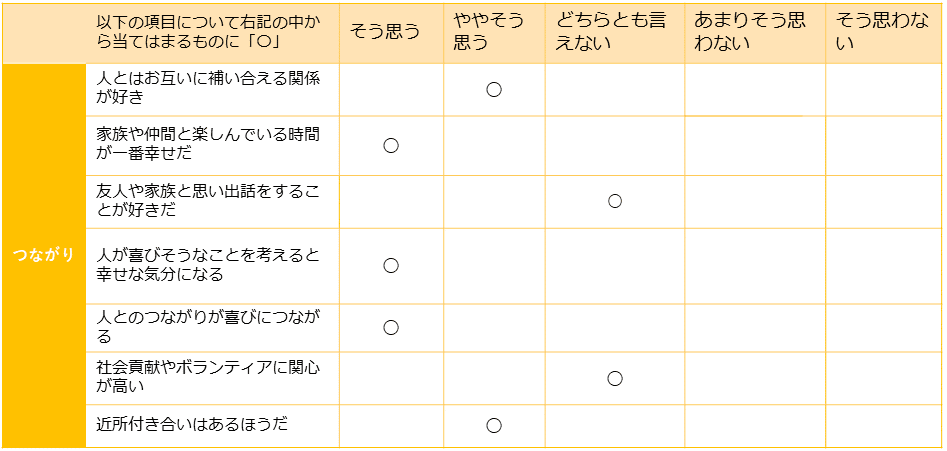Click the circle in the 家族や仲間と楽しんでいる時間 row
This screenshot has width=947, height=451.
coord(391,146)
